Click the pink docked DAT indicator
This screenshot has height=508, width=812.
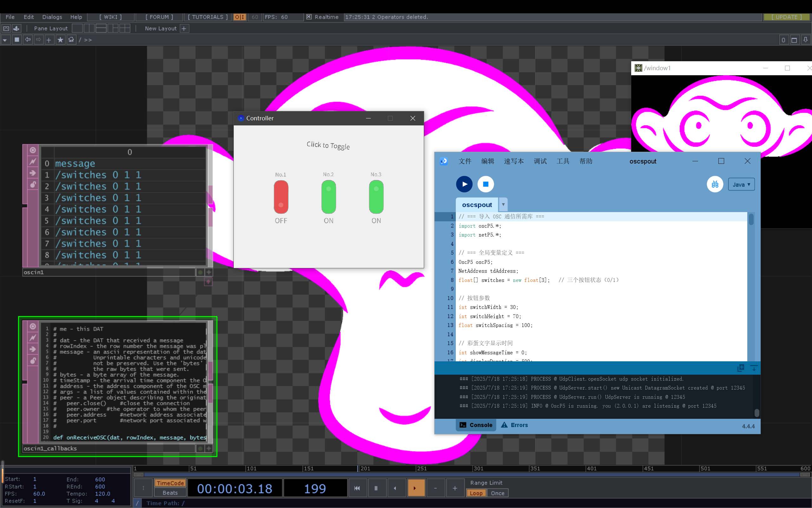point(208,282)
